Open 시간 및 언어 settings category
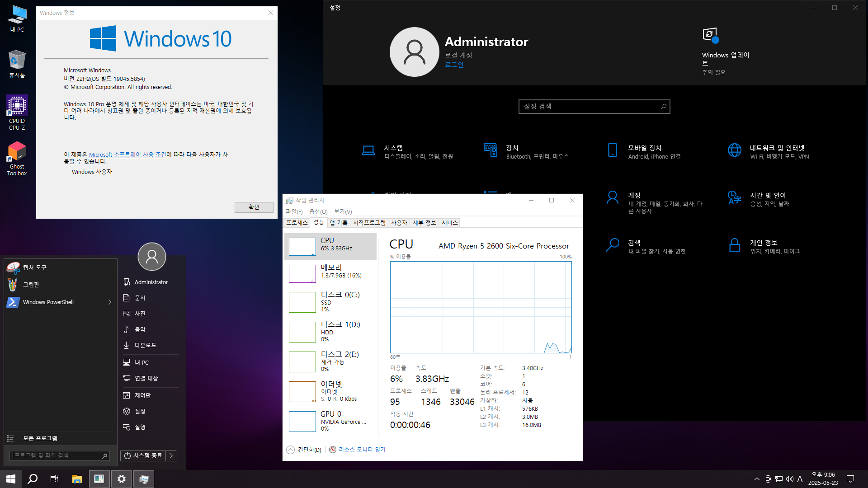This screenshot has height=488, width=868. click(759, 199)
